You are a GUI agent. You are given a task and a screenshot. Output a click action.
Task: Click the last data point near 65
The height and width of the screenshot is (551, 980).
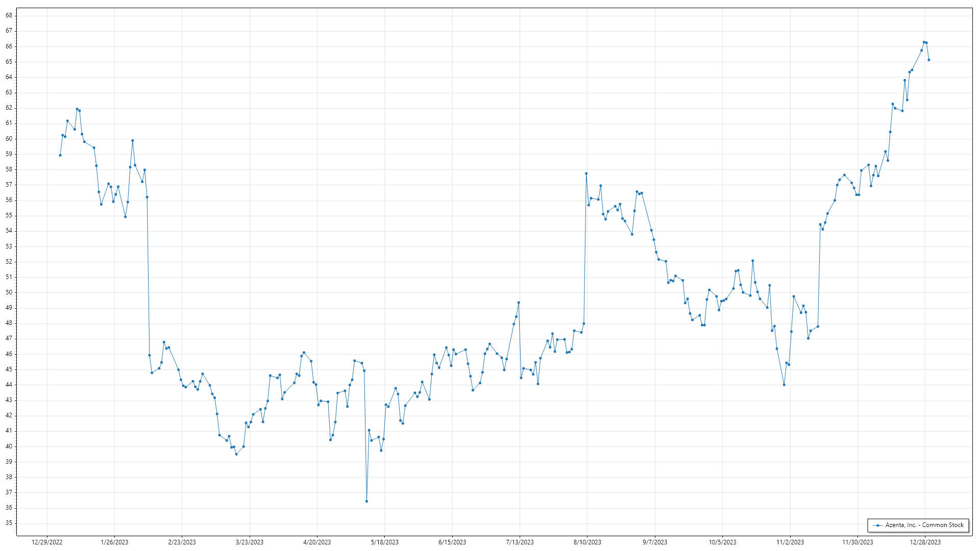[928, 60]
